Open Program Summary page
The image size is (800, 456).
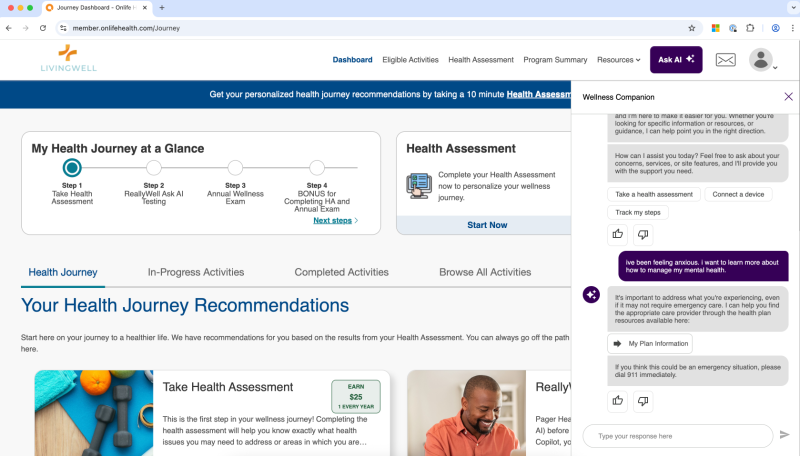(x=555, y=60)
